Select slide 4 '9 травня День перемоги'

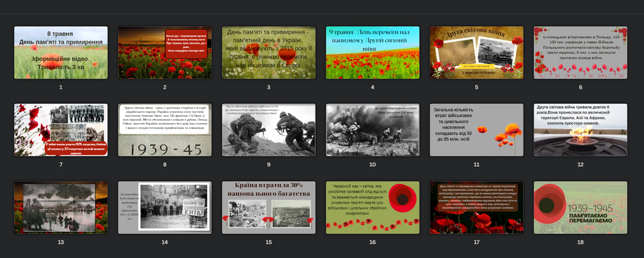point(373,53)
